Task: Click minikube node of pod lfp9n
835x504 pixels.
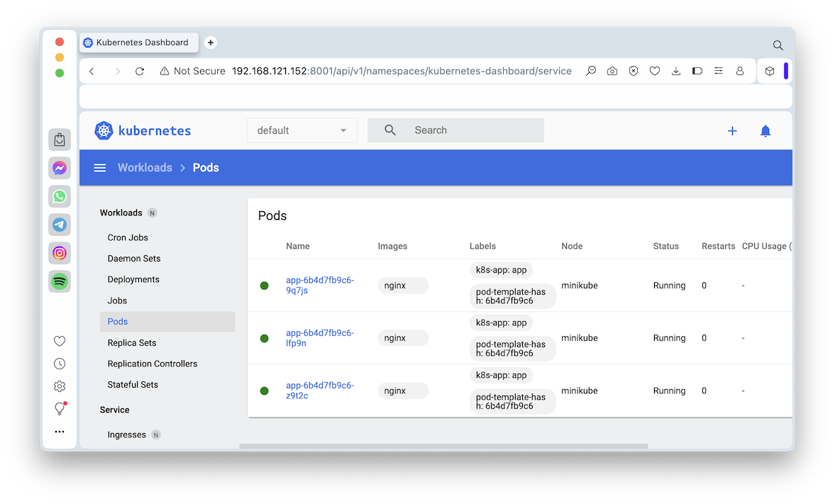Action: click(580, 338)
